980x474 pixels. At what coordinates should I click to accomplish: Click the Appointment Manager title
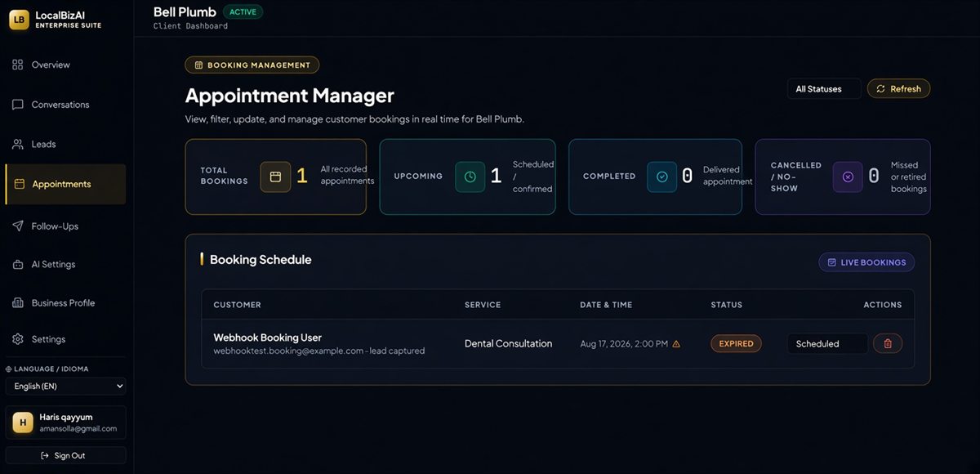(290, 96)
